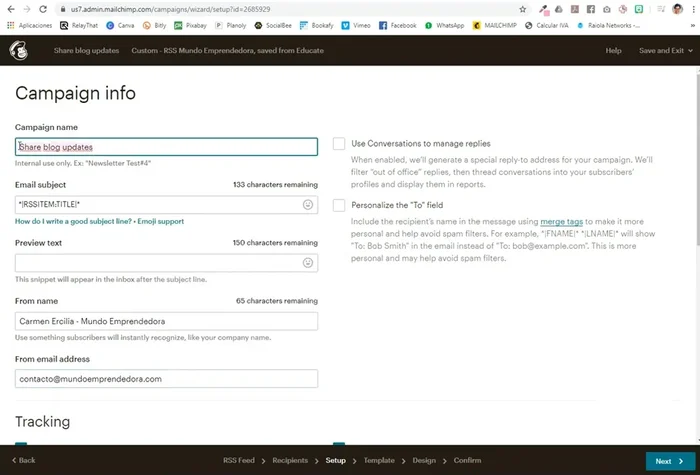Click the browser extension camera icon
Viewport: 700px width, 475px height.
click(x=607, y=9)
